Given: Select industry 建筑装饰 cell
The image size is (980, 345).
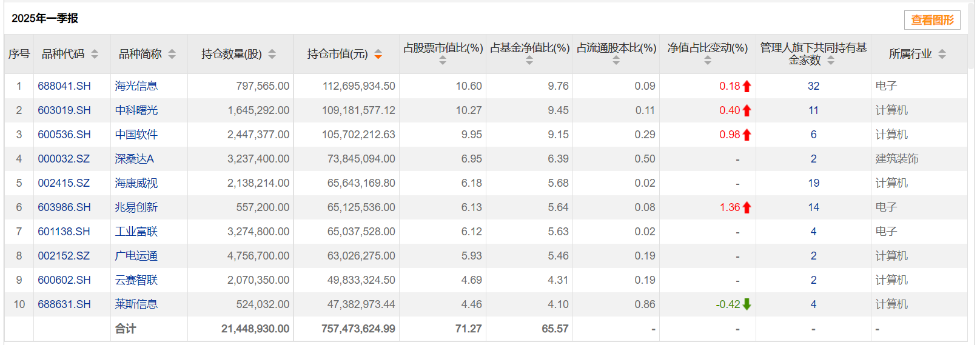Looking at the screenshot, I should pos(897,159).
